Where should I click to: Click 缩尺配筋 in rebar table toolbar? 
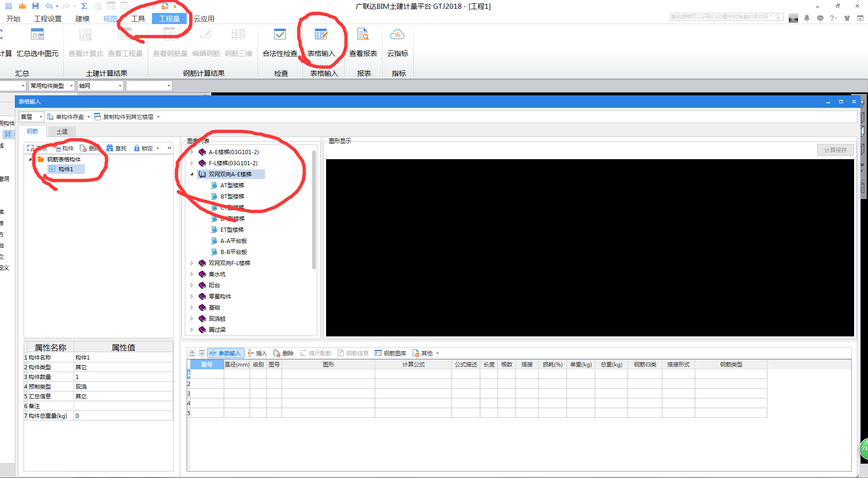316,353
